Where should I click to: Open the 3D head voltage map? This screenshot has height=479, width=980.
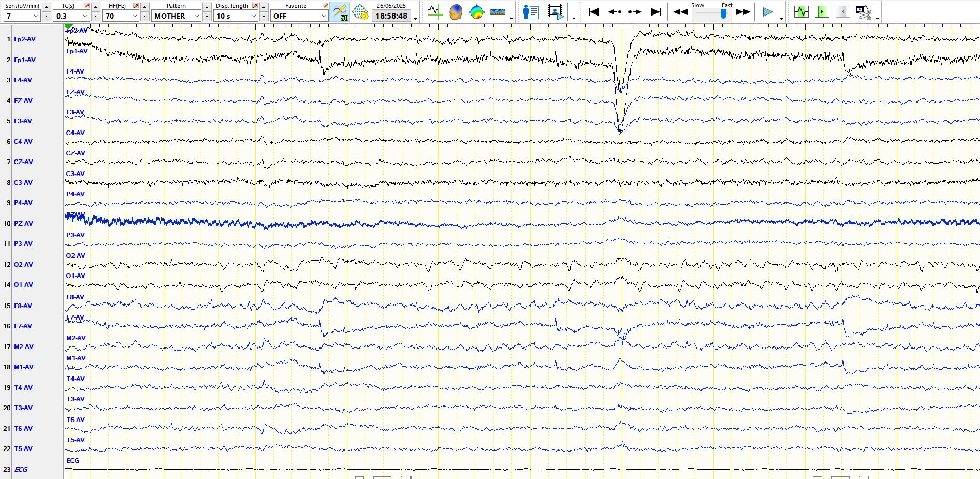456,12
